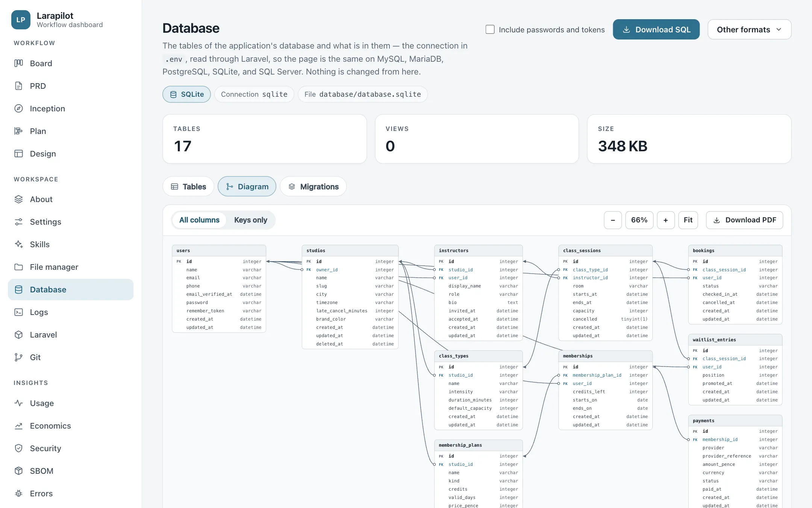The height and width of the screenshot is (508, 812).
Task: Open the Git branch icon
Action: (x=18, y=357)
